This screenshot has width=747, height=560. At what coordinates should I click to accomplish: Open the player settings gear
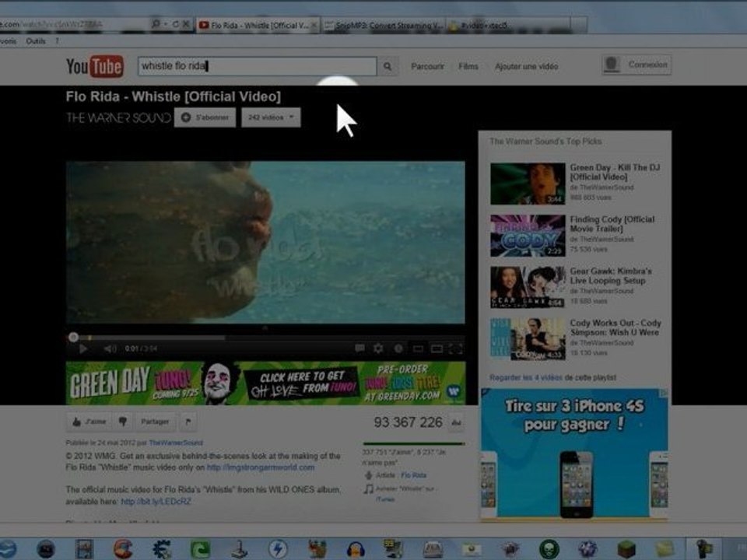[x=378, y=348]
